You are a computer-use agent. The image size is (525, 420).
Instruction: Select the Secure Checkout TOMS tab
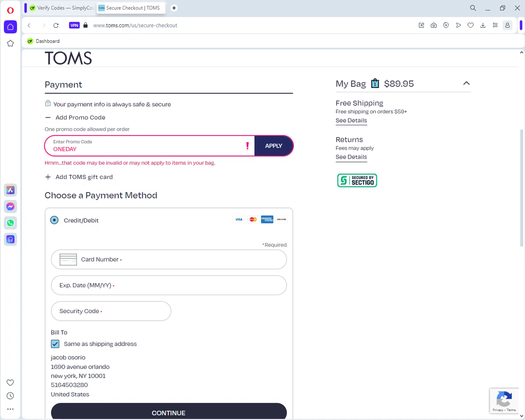131,8
